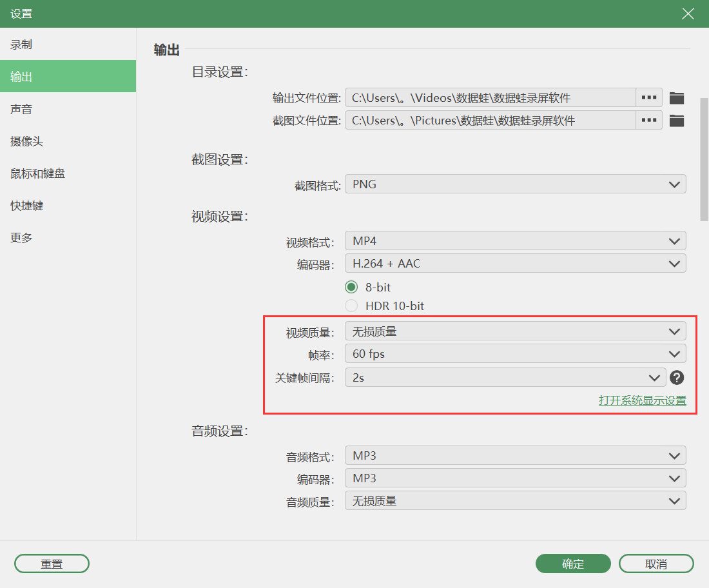Viewport: 709px width, 588px height.
Task: Click the 重置 reset button
Action: click(x=52, y=563)
